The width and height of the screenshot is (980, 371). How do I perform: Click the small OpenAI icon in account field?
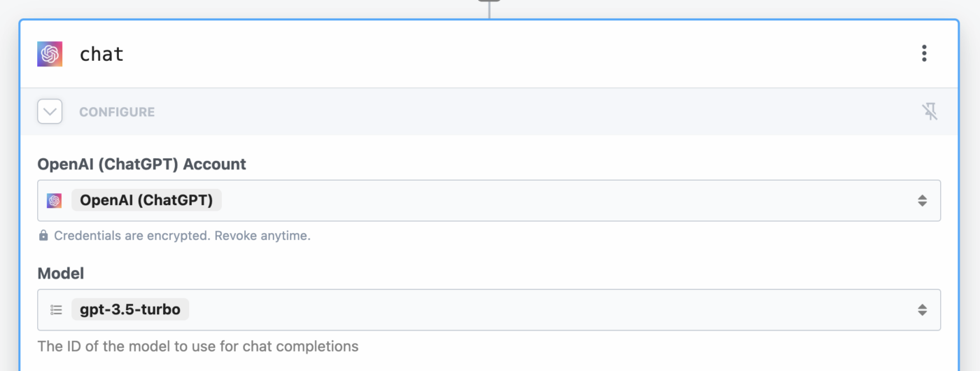click(x=55, y=201)
